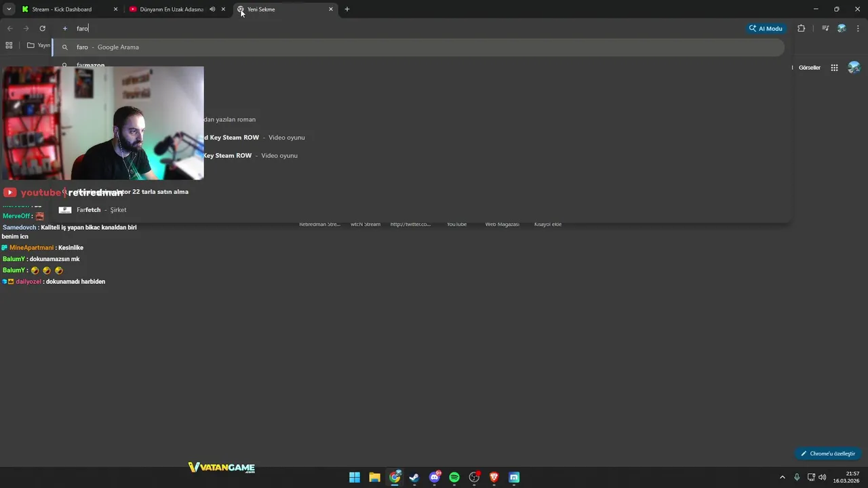Close the Stream - Kick Dashboard tab
The height and width of the screenshot is (488, 868).
[x=115, y=9]
